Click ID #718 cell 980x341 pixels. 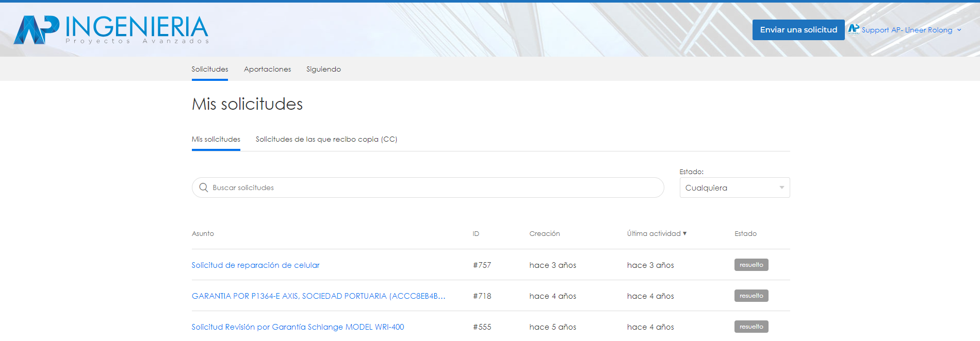(x=482, y=296)
